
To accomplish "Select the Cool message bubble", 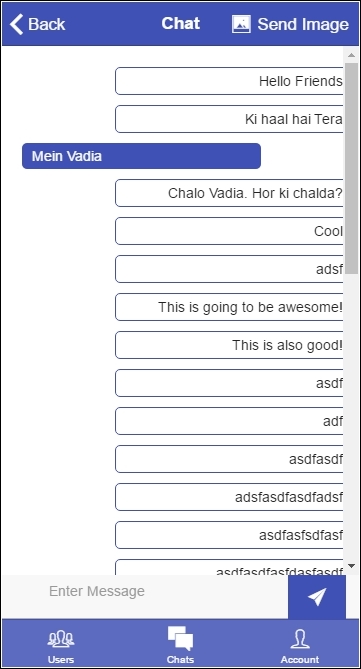I will click(x=229, y=231).
